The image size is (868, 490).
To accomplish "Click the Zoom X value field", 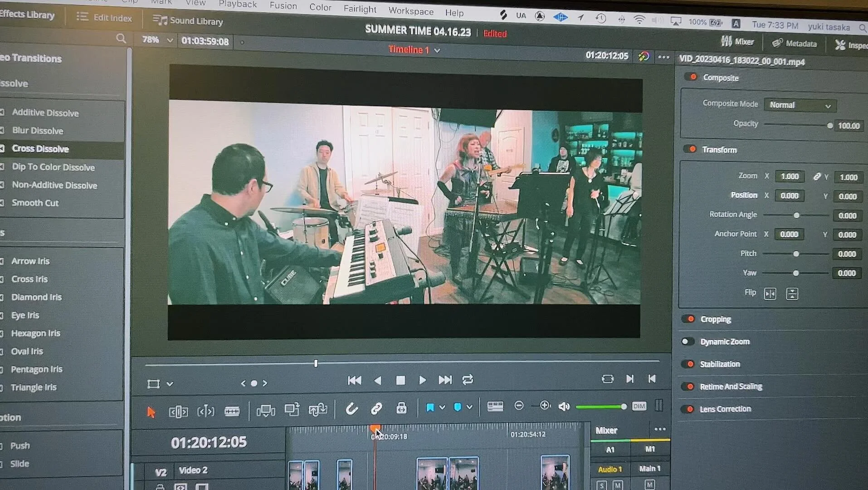I will pos(790,176).
